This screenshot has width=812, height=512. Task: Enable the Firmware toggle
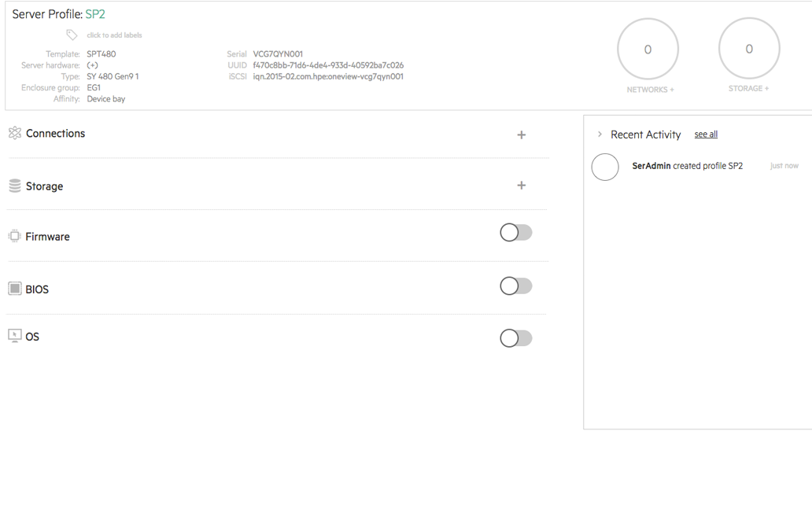click(x=516, y=233)
